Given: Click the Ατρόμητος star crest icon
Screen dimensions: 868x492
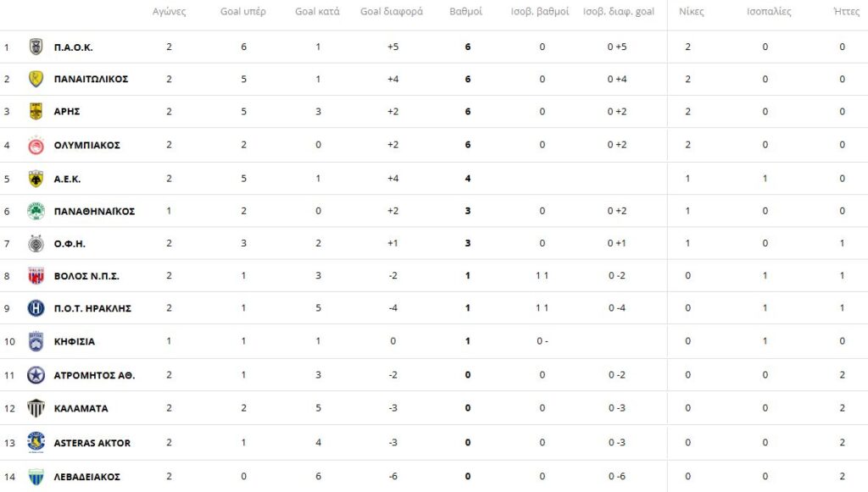Looking at the screenshot, I should click(36, 375).
